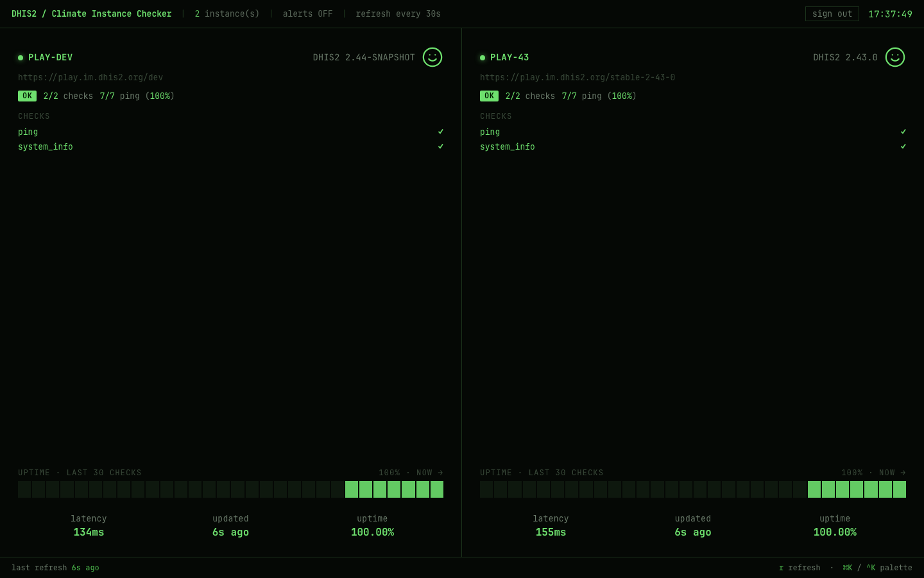Viewport: 924px width, 578px height.
Task: Click the latest green uptime bar for PLAY-43
Action: tap(900, 489)
